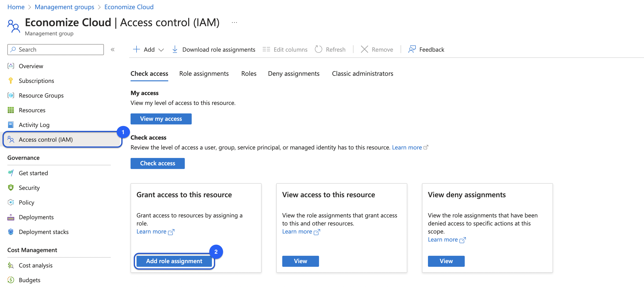This screenshot has width=644, height=287.
Task: Open Learn more link under Check access
Action: click(407, 147)
